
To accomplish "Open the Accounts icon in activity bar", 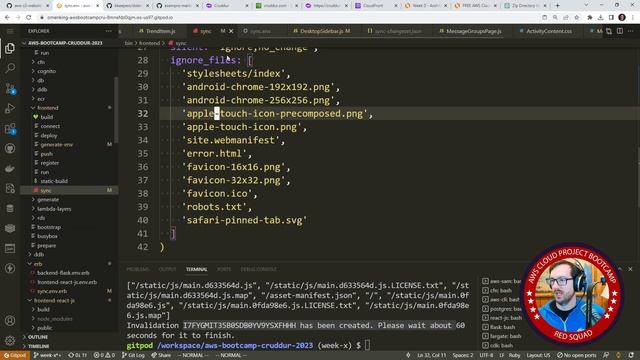I will pyautogui.click(x=10, y=321).
